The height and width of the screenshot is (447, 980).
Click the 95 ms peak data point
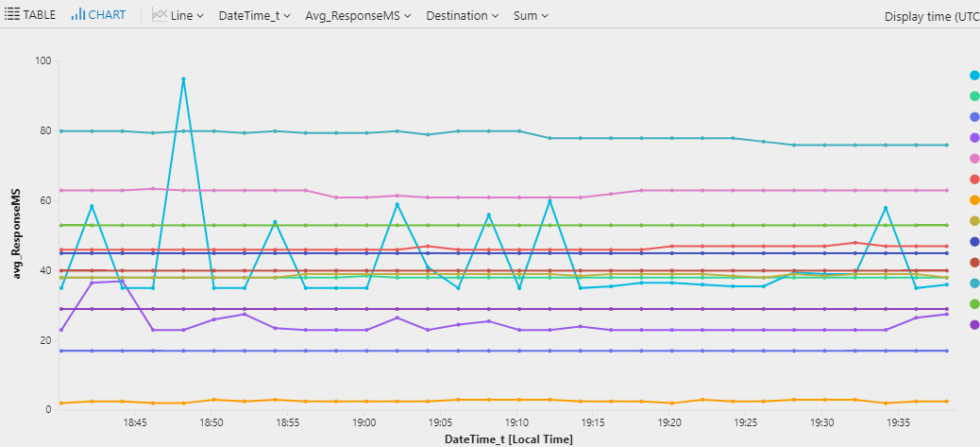183,78
